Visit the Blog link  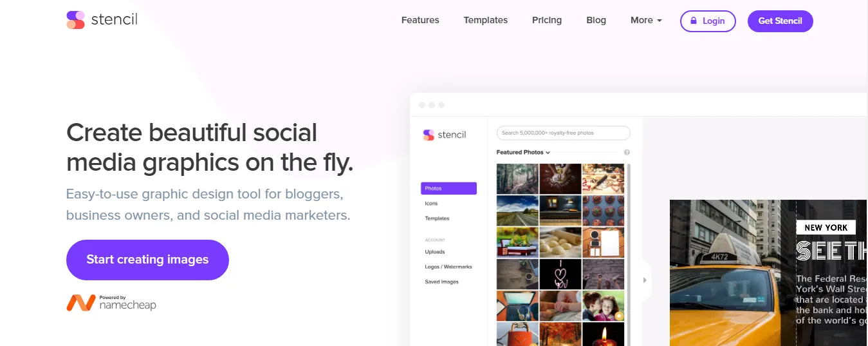coord(596,21)
